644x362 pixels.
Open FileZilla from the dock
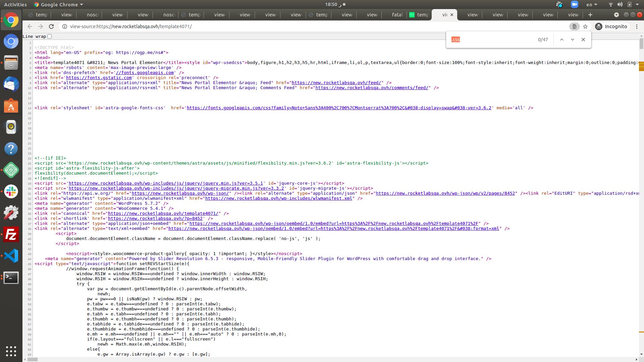click(x=11, y=235)
